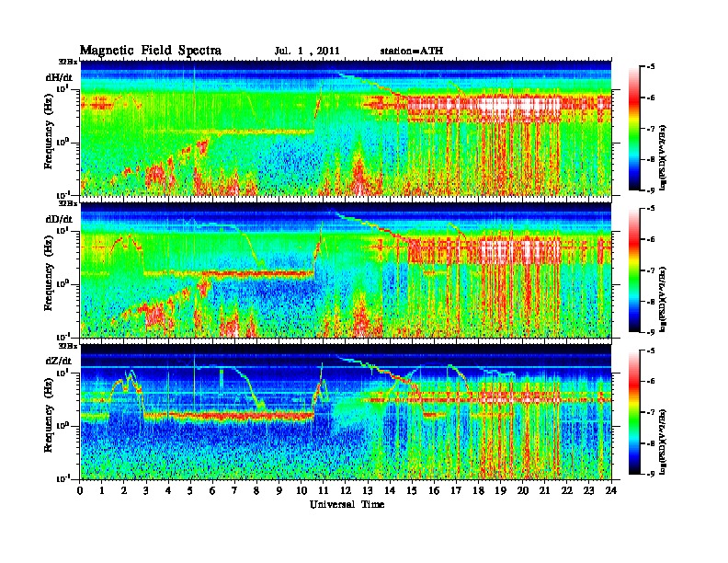
Task: Click hour 14 tick label on time axis
Action: pyautogui.click(x=390, y=490)
